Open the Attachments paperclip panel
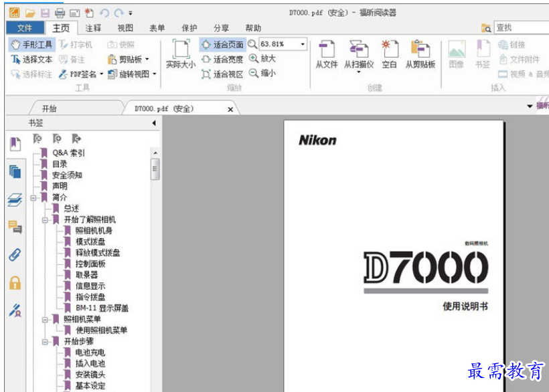This screenshot has height=392, width=549. point(15,255)
